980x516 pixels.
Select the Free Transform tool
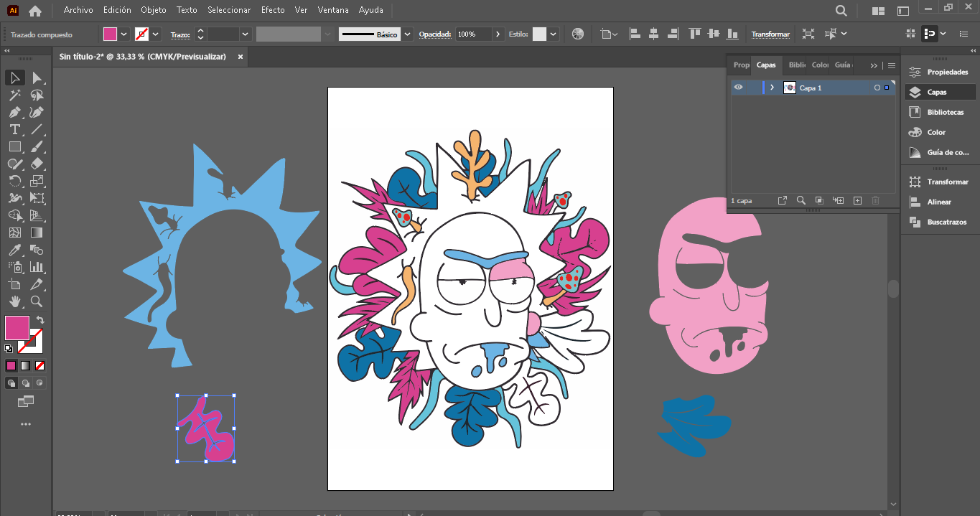pos(37,198)
